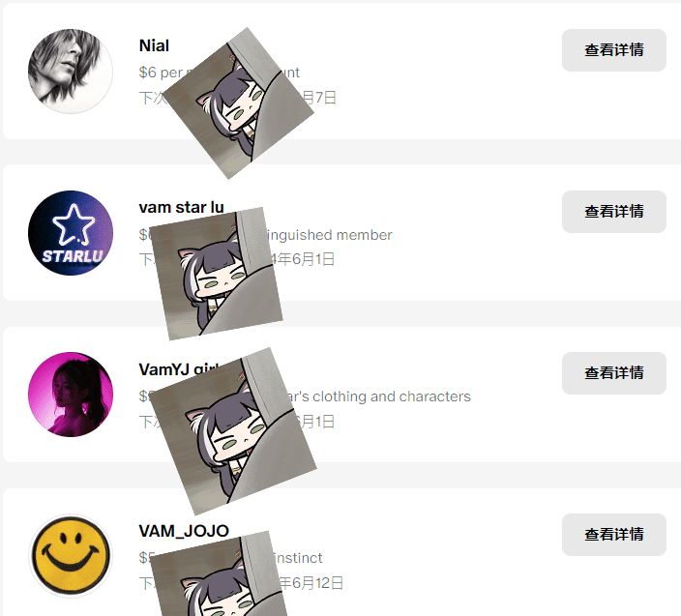Open Nial's sketch portrait avatar
This screenshot has width=681, height=616.
point(71,72)
